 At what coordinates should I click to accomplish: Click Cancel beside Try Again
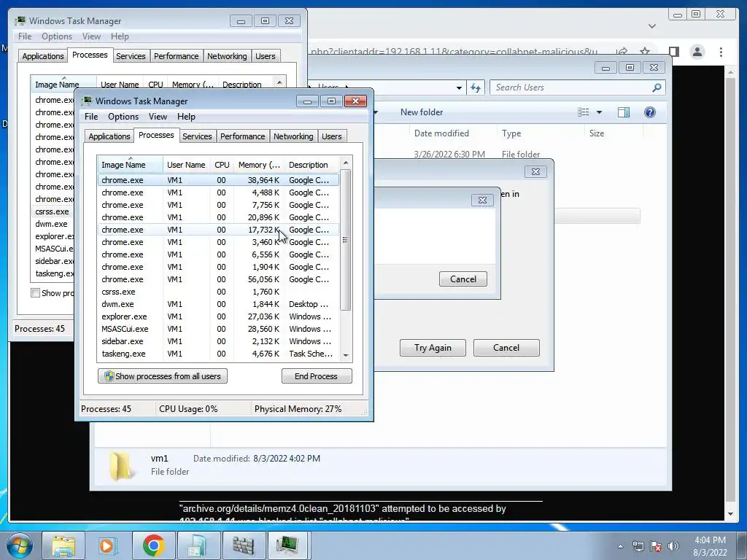coord(506,348)
